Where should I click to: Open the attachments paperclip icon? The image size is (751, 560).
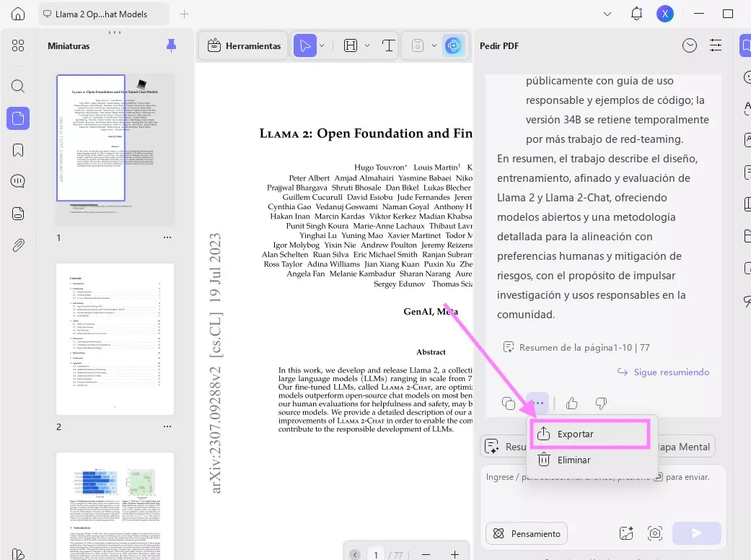(x=18, y=245)
